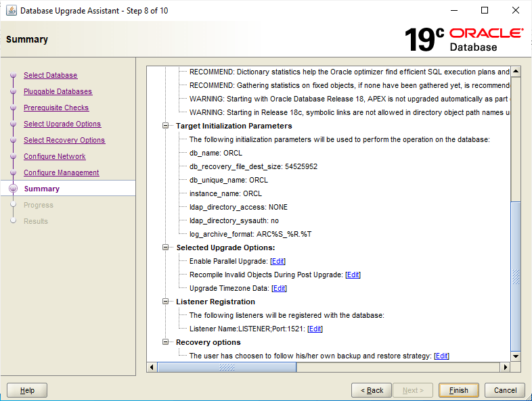Click horizontal scrollbar right arrow
Screen dimensions: 532x401
506,367
